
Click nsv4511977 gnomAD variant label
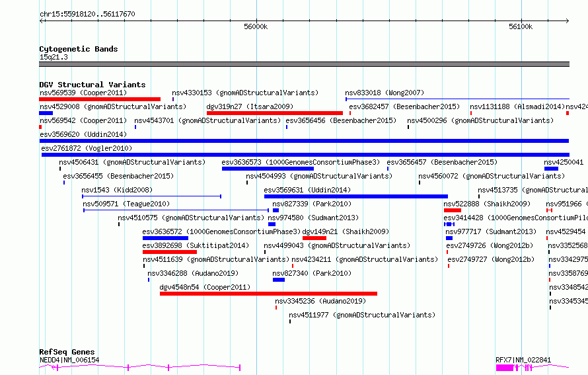pos(362,315)
